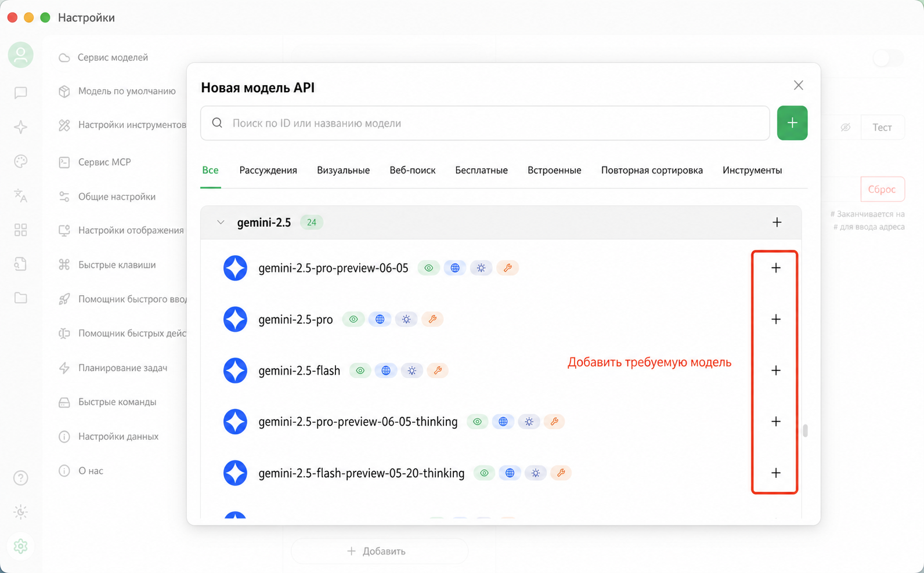Switch to the «Рассуждения» tab
924x573 pixels.
tap(268, 171)
